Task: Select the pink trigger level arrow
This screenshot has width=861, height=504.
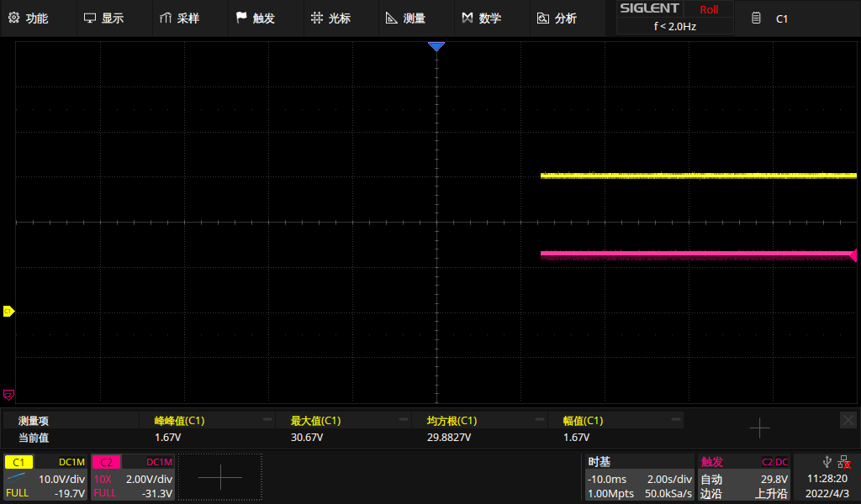Action: pos(853,255)
